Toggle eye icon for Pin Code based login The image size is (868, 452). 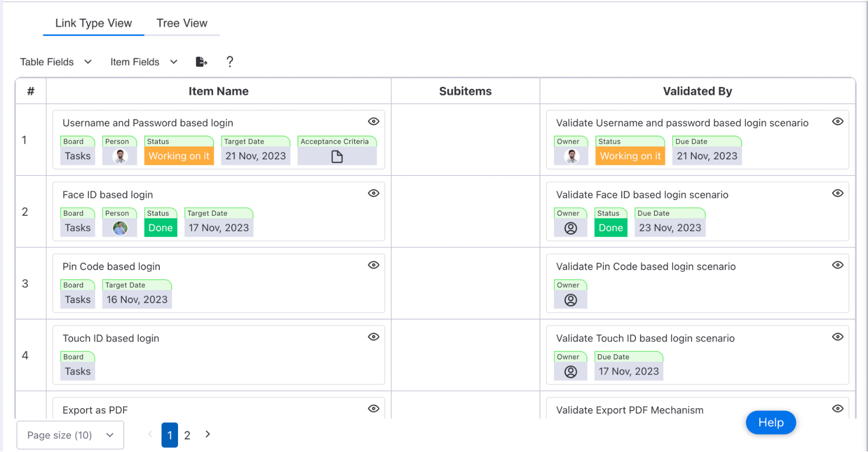(373, 265)
